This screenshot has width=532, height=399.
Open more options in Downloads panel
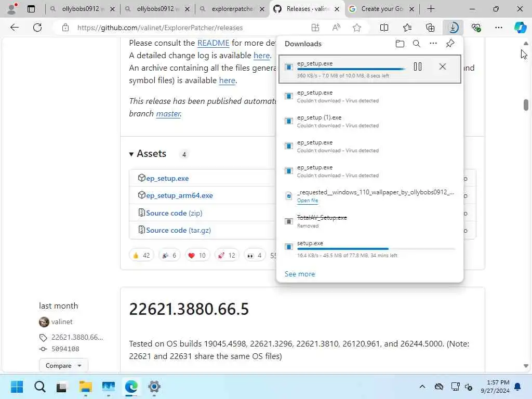[433, 44]
